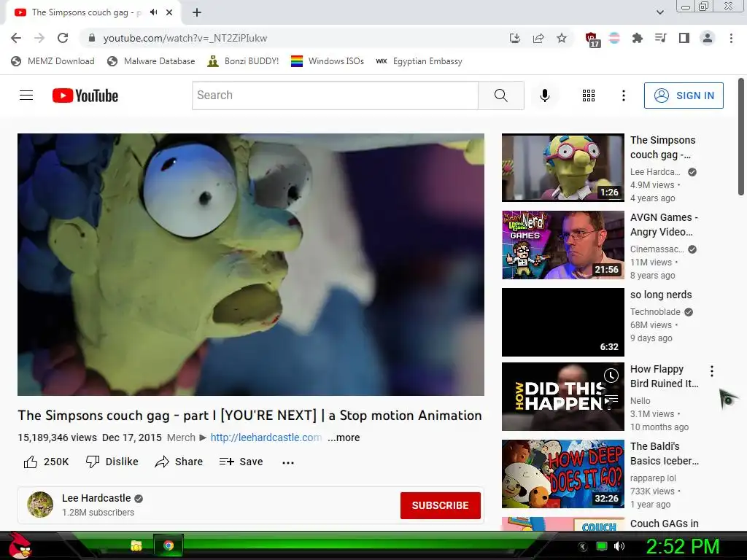Viewport: 747px width, 560px height.
Task: Open How Flappy Bird Ruined It title
Action: click(x=664, y=376)
